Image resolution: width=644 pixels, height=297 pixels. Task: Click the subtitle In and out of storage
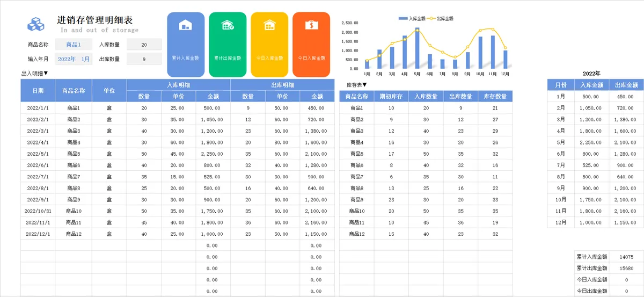pos(100,30)
